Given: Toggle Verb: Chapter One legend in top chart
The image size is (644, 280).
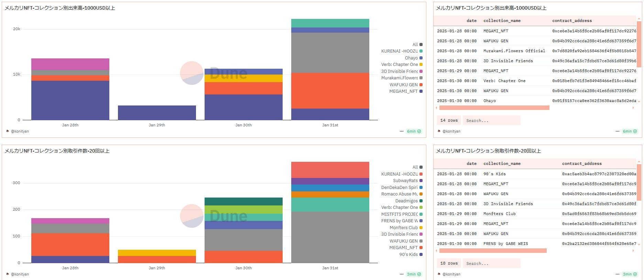Looking at the screenshot, I should pos(402,65).
